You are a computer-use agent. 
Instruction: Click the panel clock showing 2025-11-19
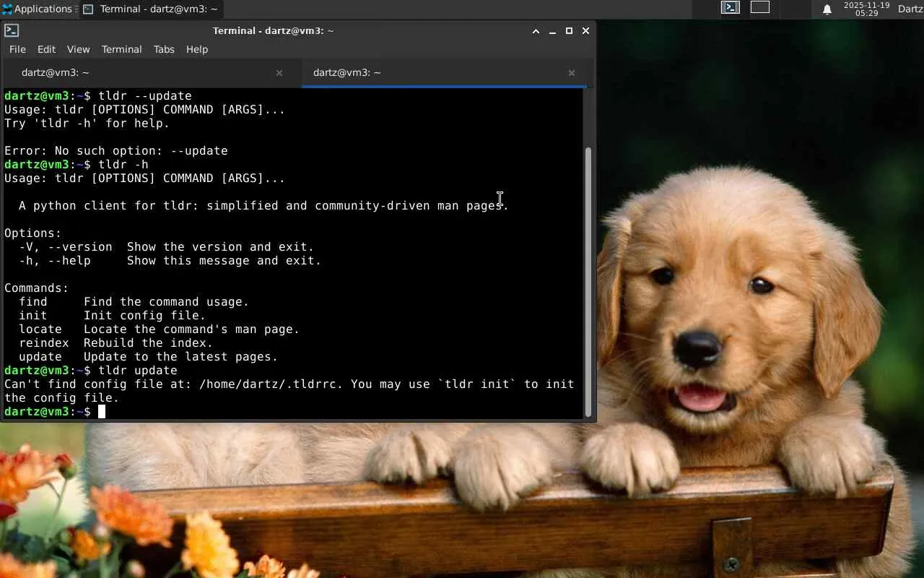tap(866, 9)
